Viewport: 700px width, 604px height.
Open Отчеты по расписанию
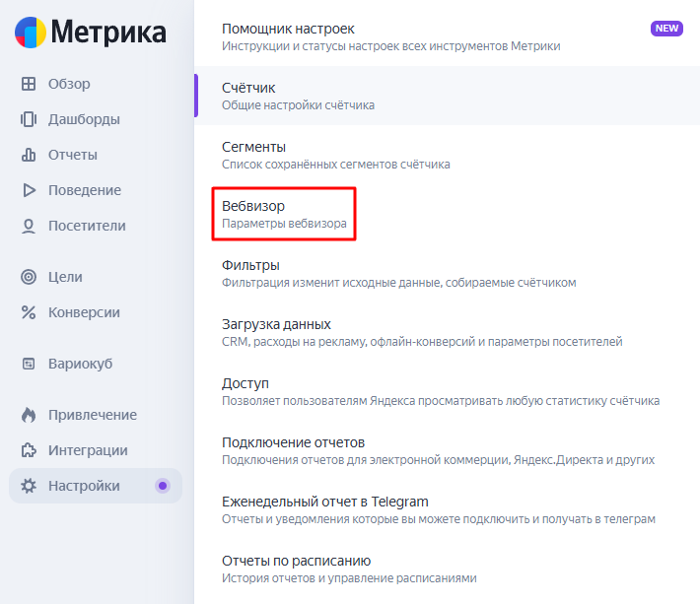tap(448, 569)
